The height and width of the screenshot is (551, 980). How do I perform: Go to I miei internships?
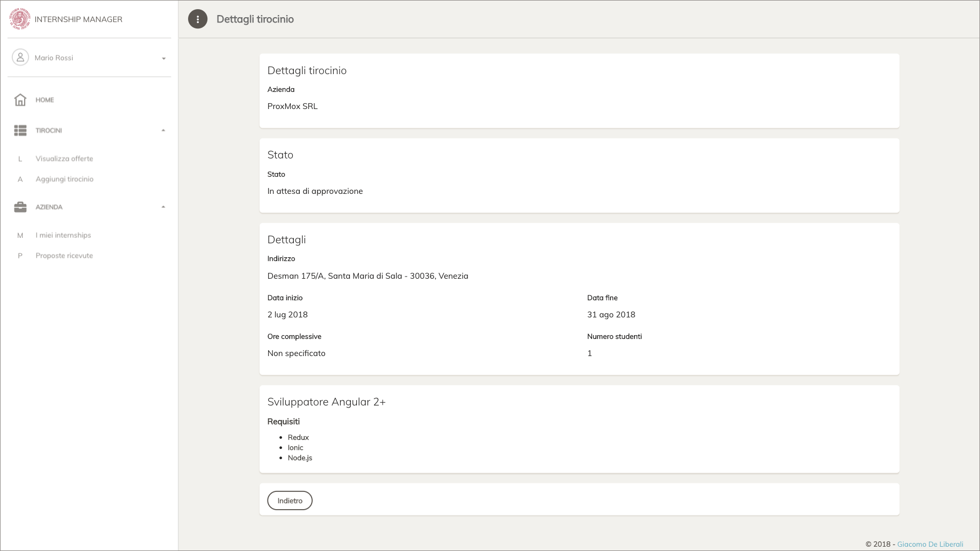click(x=63, y=236)
